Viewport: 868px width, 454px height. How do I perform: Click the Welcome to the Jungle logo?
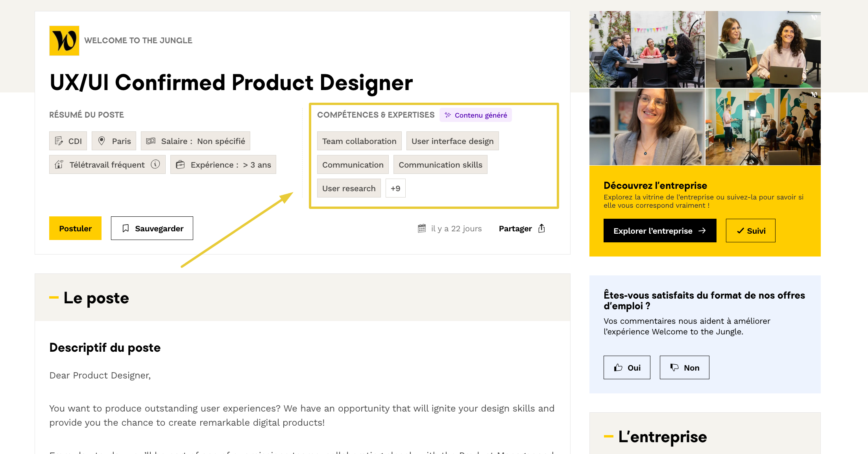(x=64, y=41)
